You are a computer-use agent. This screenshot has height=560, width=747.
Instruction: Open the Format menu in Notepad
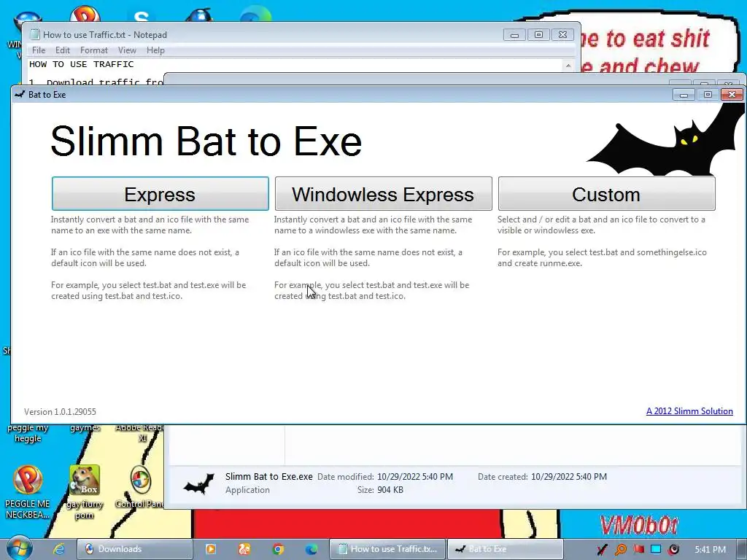tap(94, 50)
